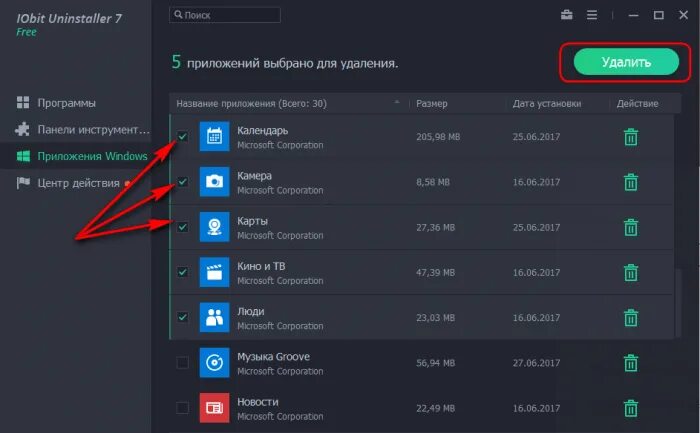Select the Календарь app name

click(x=262, y=130)
